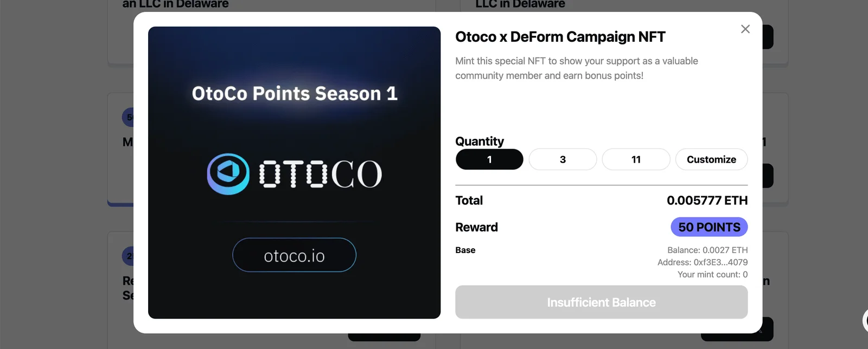Click the Your mint count line
Screen dimensions: 868x349
tap(712, 274)
